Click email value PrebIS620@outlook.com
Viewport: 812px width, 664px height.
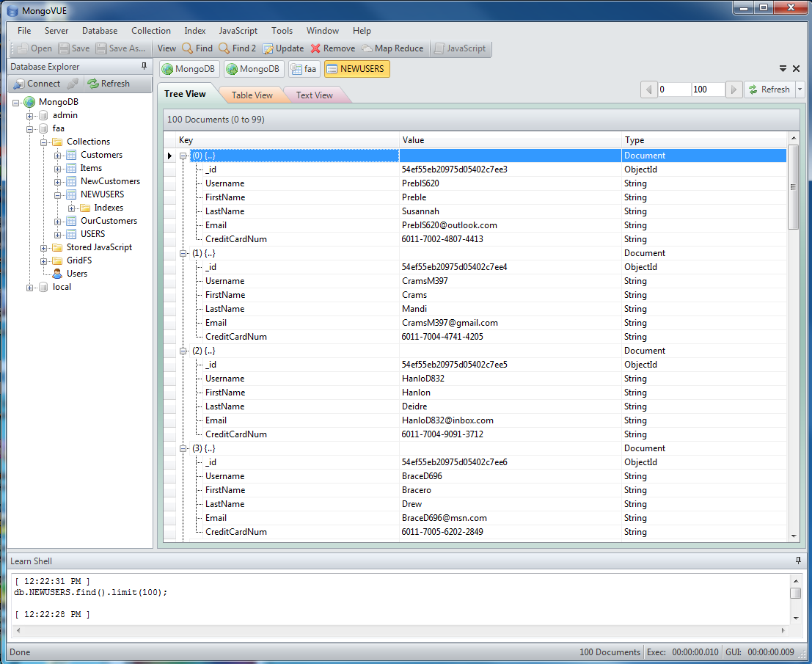[449, 225]
